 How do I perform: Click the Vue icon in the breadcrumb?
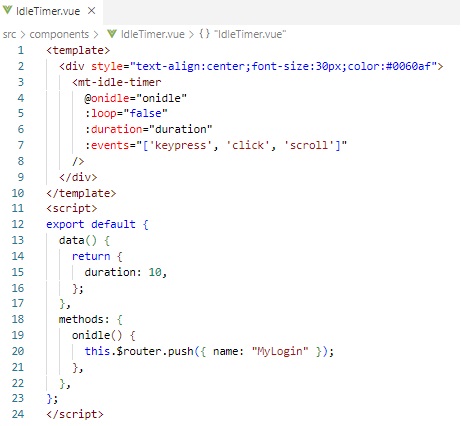pyautogui.click(x=112, y=34)
